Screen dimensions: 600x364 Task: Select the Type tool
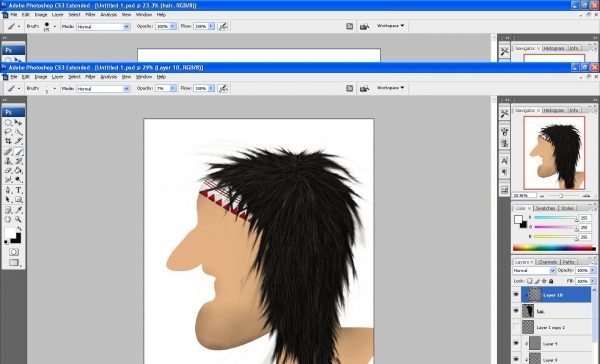[x=18, y=190]
